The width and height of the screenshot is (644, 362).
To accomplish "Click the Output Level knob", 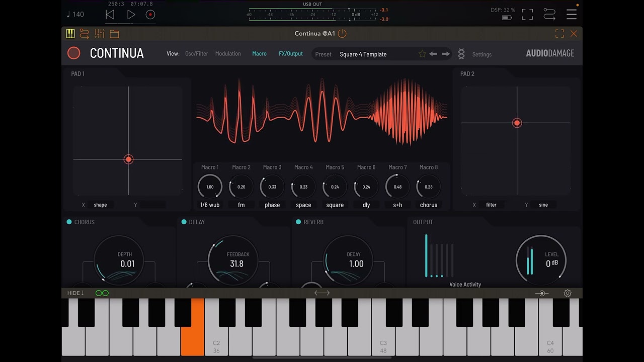I will coord(541,260).
